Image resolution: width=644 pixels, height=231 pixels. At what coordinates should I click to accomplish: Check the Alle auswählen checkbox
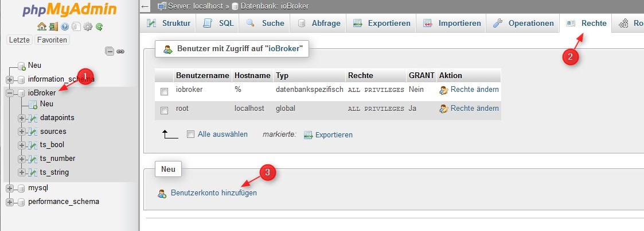pyautogui.click(x=190, y=134)
